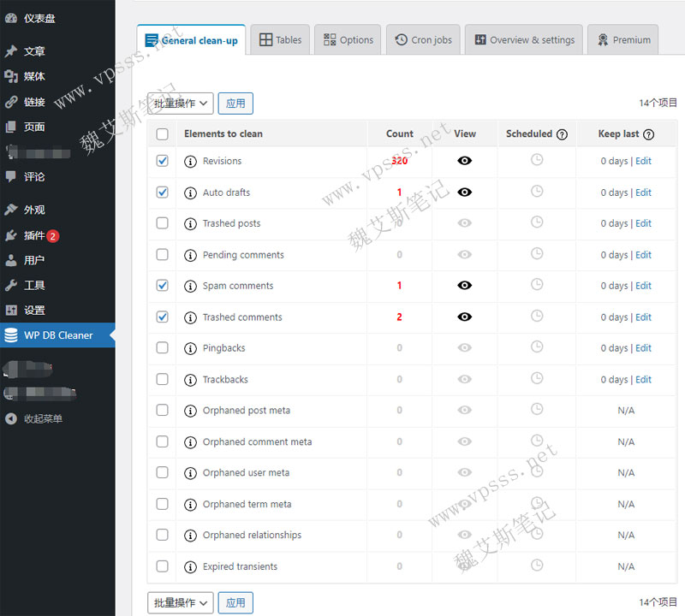View Revisions with the eye icon
685x616 pixels.
pyautogui.click(x=464, y=161)
